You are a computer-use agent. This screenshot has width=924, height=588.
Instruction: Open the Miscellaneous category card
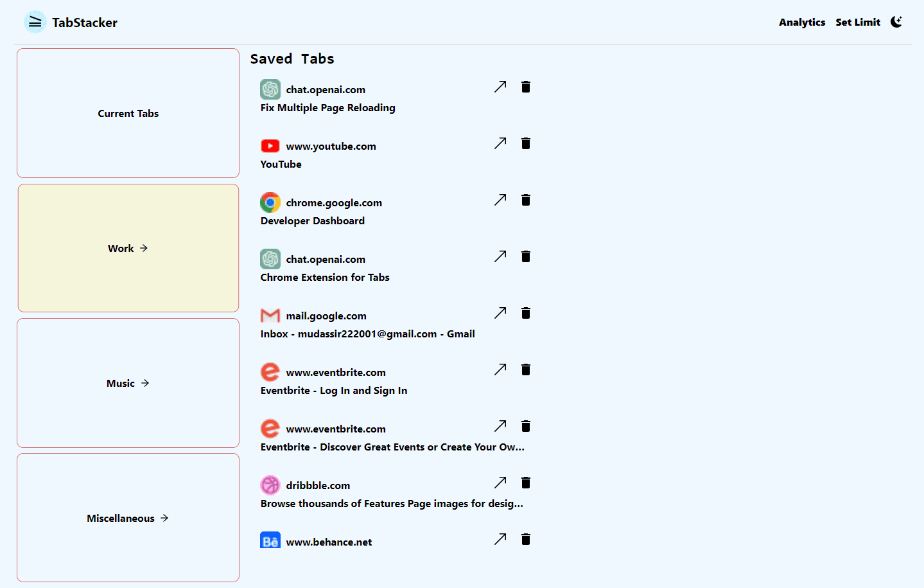coord(128,518)
